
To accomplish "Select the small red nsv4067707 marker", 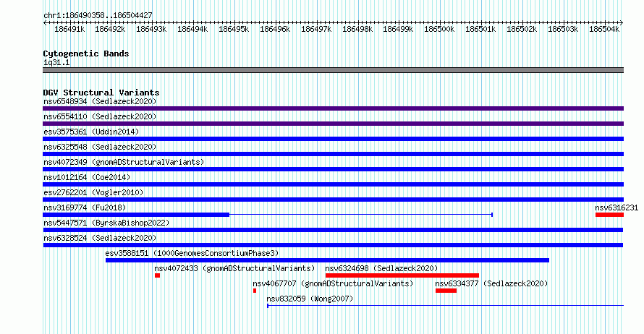I will click(x=255, y=291).
